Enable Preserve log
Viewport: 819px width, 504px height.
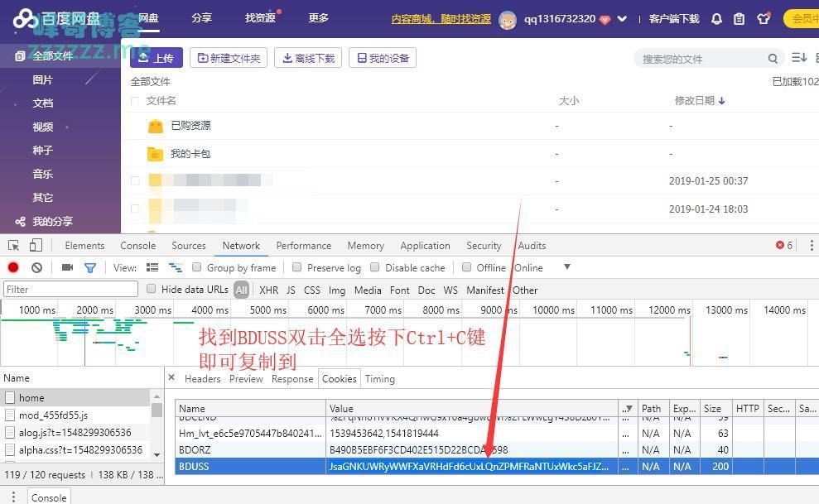[297, 267]
